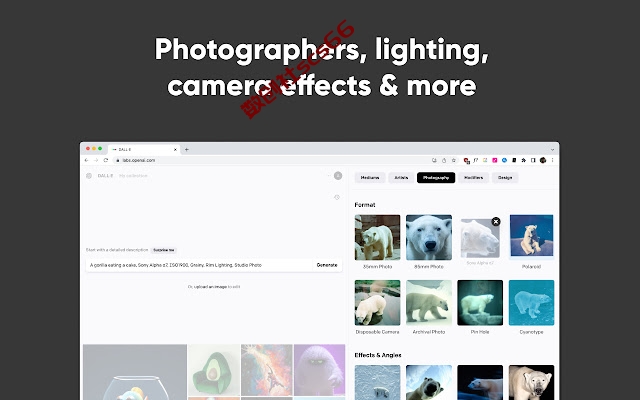Open the puzzle-piece Extensions menu

524,160
